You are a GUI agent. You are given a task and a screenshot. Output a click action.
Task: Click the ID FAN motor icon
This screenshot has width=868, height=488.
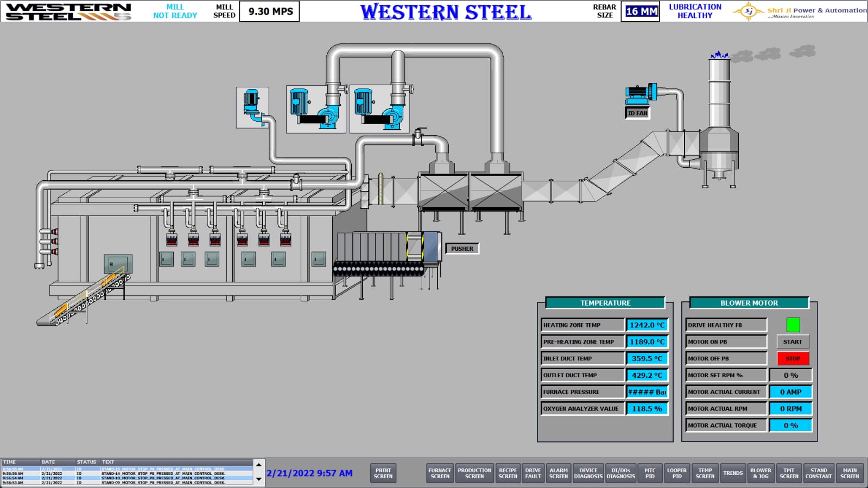coord(641,94)
